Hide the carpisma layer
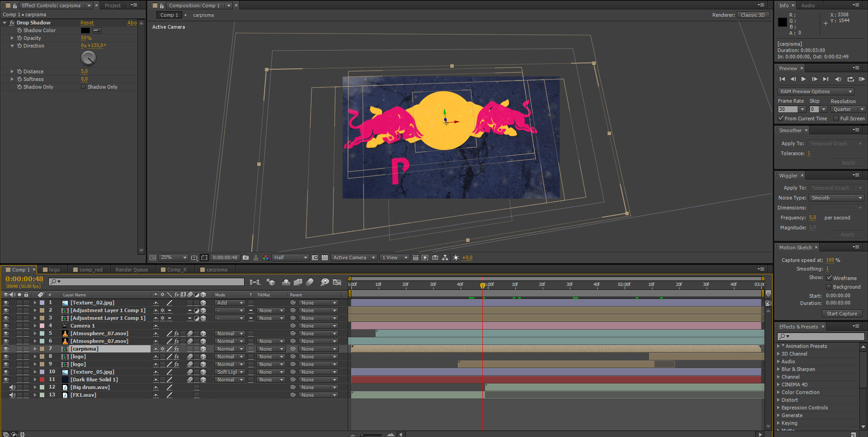868x437 pixels. (6, 349)
